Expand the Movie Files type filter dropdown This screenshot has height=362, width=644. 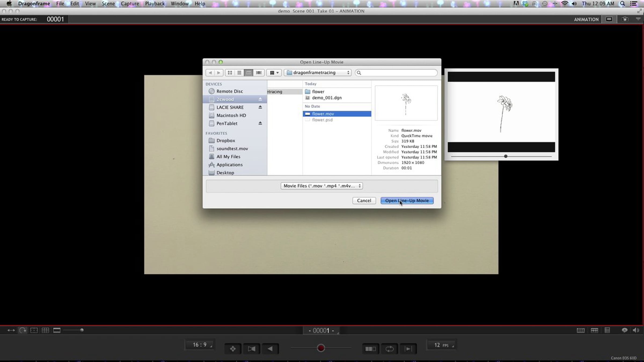[322, 186]
